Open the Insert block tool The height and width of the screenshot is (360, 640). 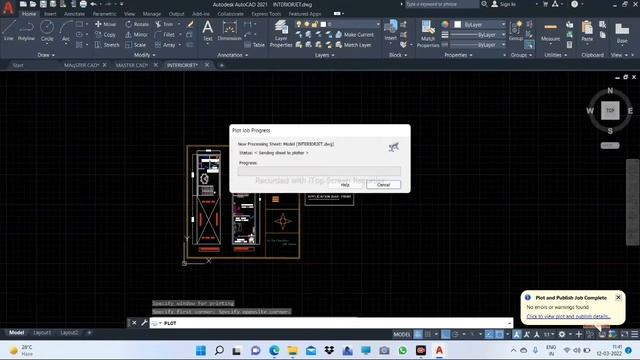tap(390, 31)
